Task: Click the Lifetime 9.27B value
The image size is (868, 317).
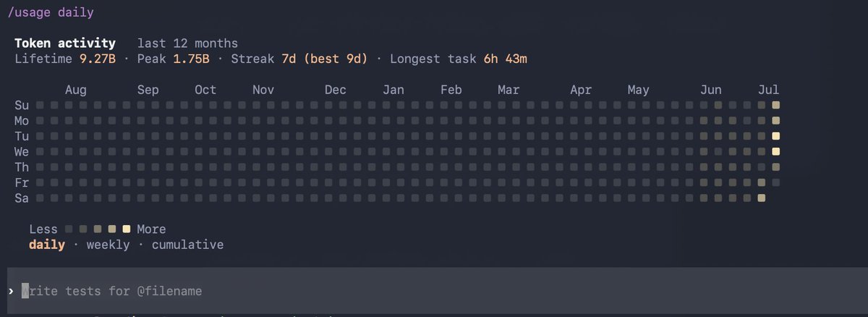Action: point(97,58)
